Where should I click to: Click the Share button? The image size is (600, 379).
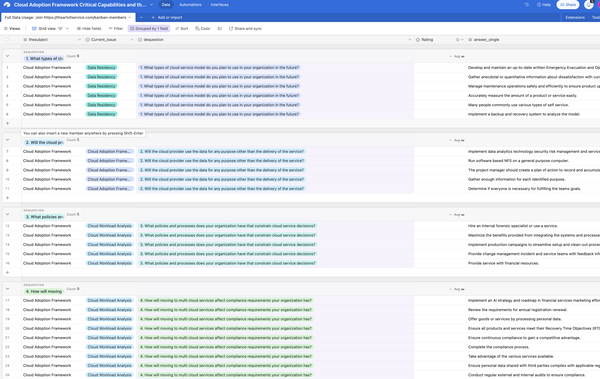[568, 5]
